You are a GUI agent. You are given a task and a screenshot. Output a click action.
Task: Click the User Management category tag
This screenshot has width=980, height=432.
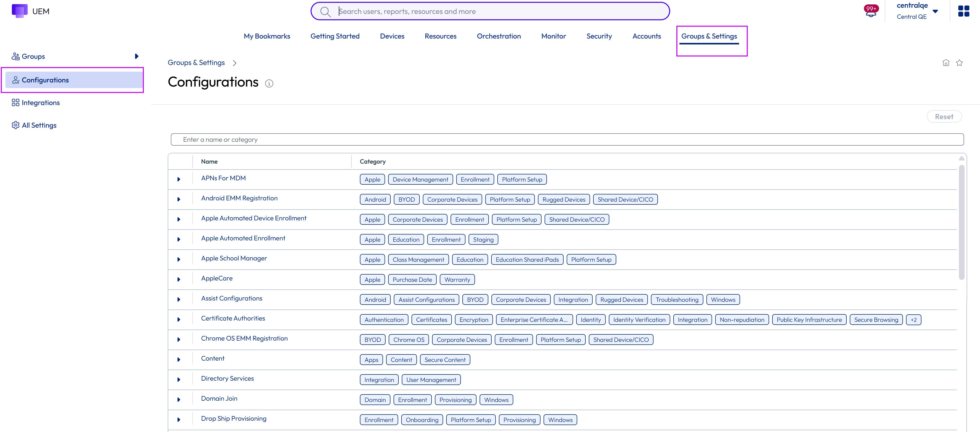click(431, 380)
